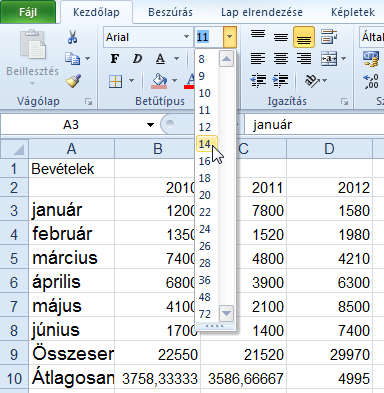Click the fill color bucket icon

pyautogui.click(x=159, y=81)
